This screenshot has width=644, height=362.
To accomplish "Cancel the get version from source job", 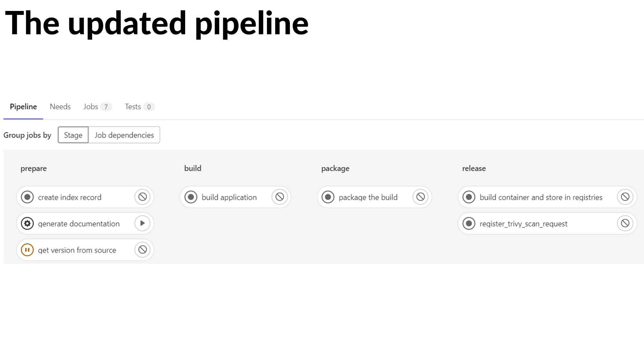I will click(x=142, y=250).
